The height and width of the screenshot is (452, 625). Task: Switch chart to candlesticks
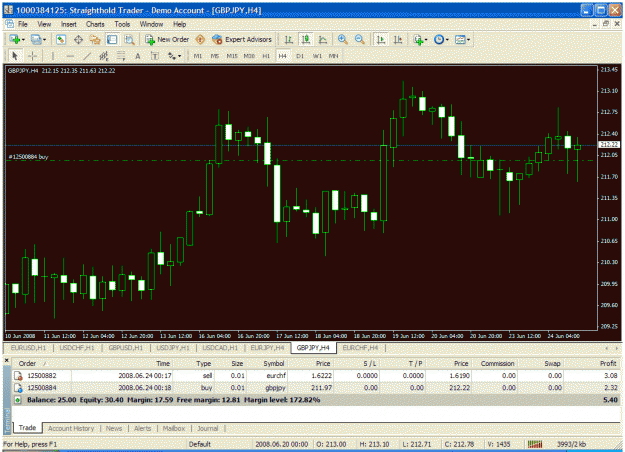tap(306, 39)
